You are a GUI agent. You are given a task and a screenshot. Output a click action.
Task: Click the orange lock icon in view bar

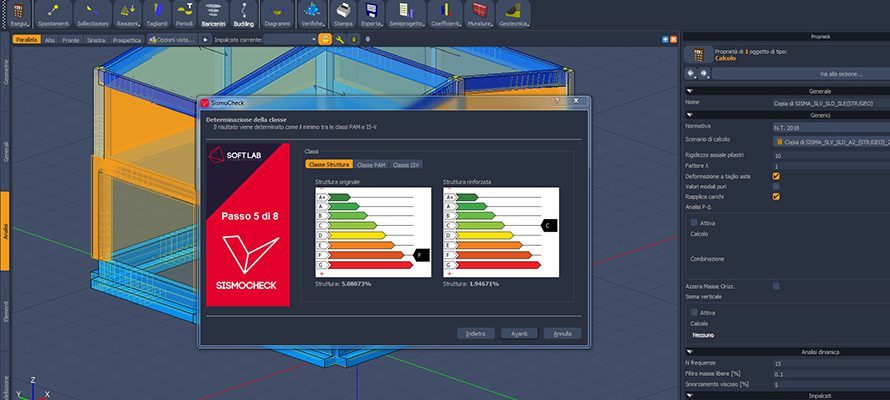click(x=325, y=39)
